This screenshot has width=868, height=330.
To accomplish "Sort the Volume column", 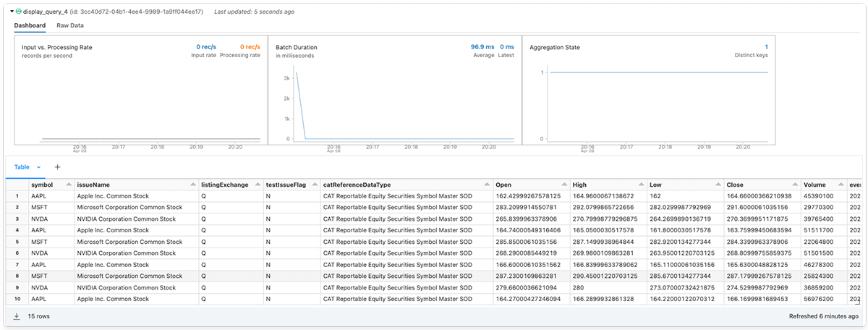I will pyautogui.click(x=841, y=185).
